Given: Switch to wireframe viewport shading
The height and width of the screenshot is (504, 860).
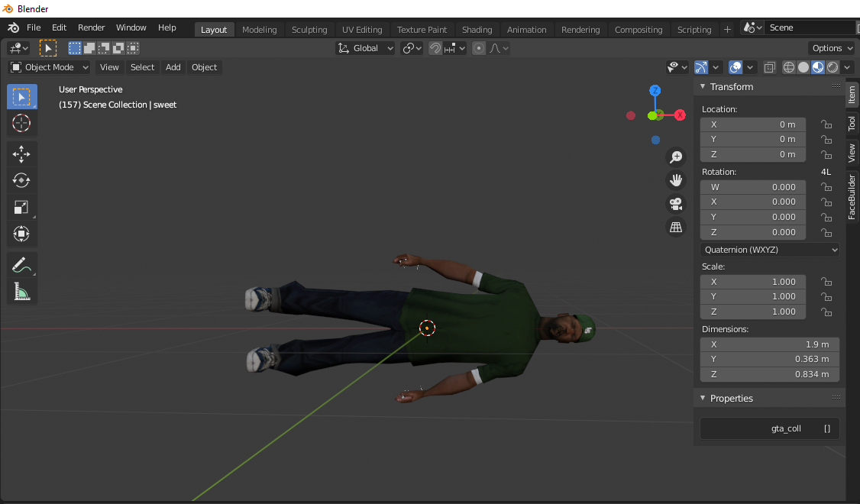Looking at the screenshot, I should coord(789,67).
